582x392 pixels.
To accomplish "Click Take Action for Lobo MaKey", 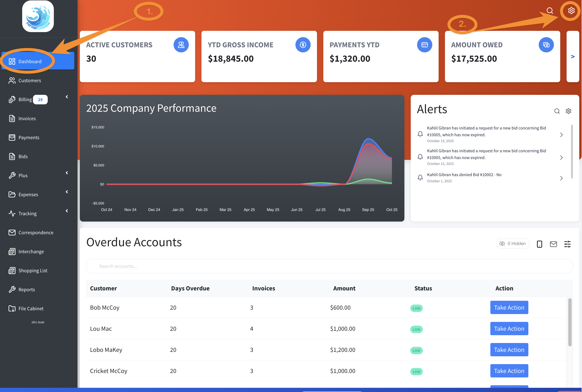I will (x=509, y=350).
